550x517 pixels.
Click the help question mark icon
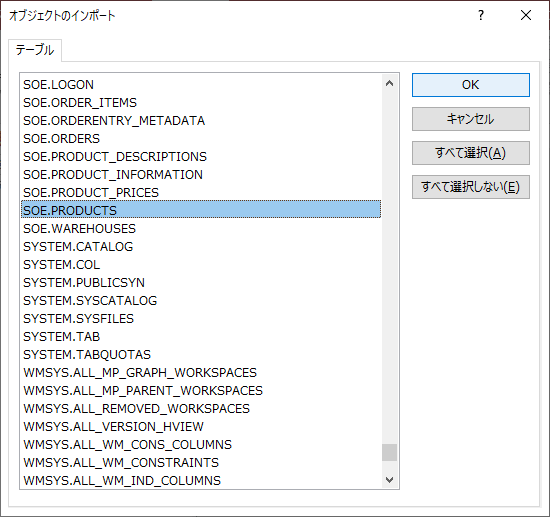(x=481, y=15)
